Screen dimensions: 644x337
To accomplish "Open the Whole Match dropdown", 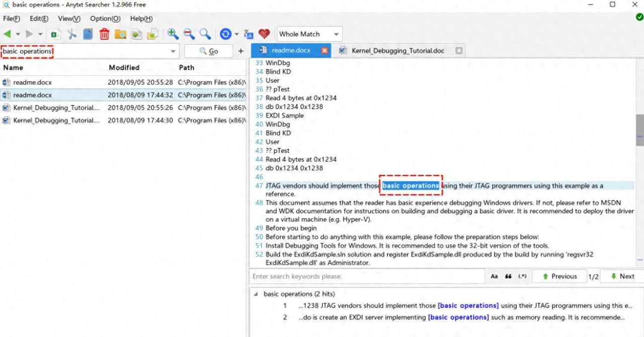I will (x=308, y=34).
